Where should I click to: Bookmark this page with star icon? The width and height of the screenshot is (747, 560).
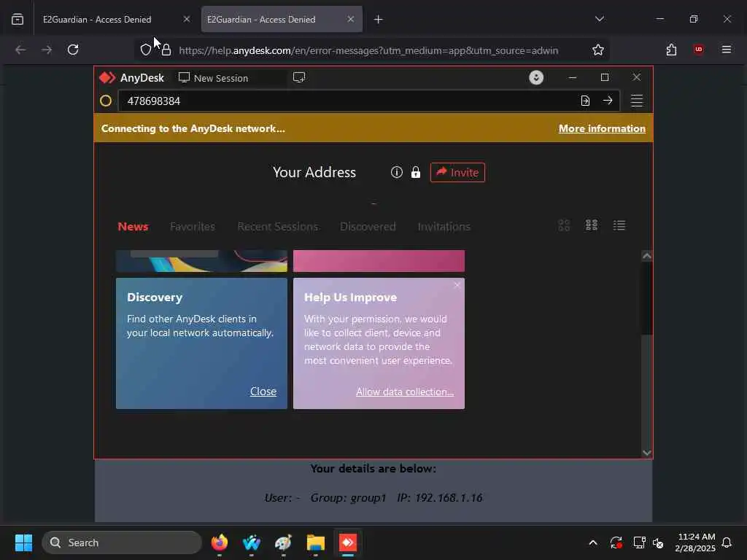click(x=598, y=50)
